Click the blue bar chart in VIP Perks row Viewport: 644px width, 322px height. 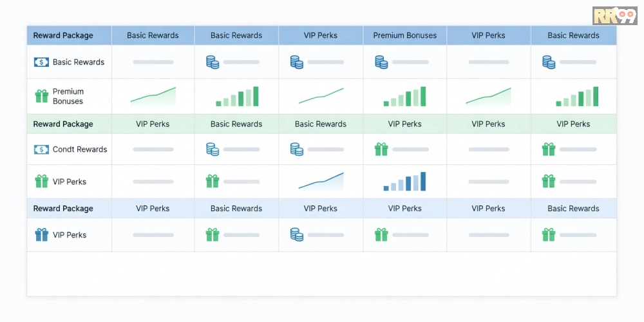pos(405,182)
